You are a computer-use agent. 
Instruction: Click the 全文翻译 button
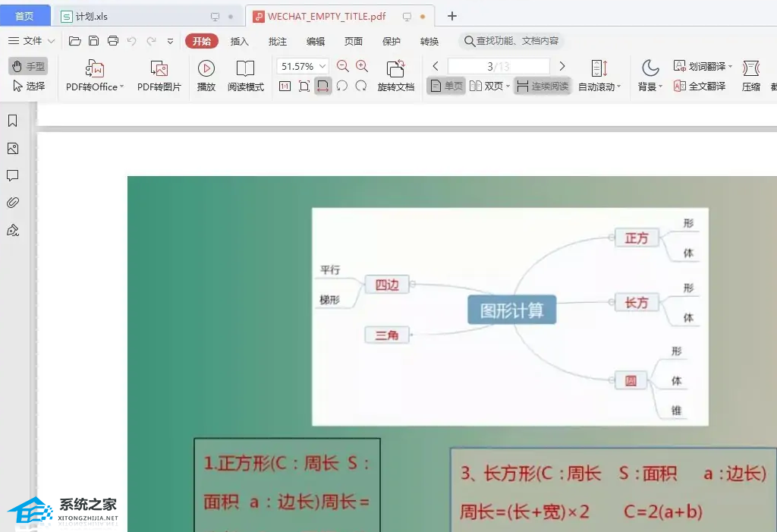point(699,87)
